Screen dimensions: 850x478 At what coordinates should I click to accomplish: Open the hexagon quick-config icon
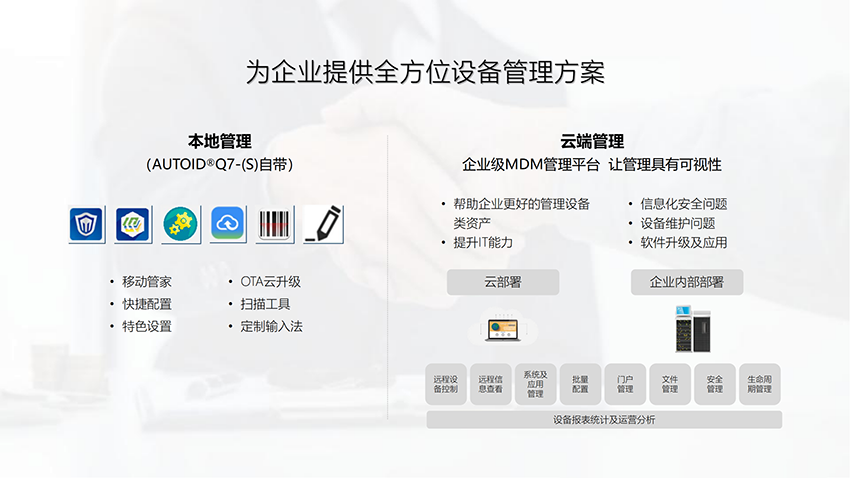pos(133,224)
